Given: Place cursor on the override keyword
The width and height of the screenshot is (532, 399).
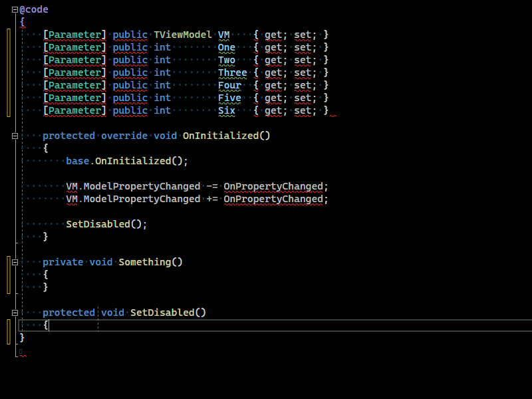Looking at the screenshot, I should click(124, 136).
